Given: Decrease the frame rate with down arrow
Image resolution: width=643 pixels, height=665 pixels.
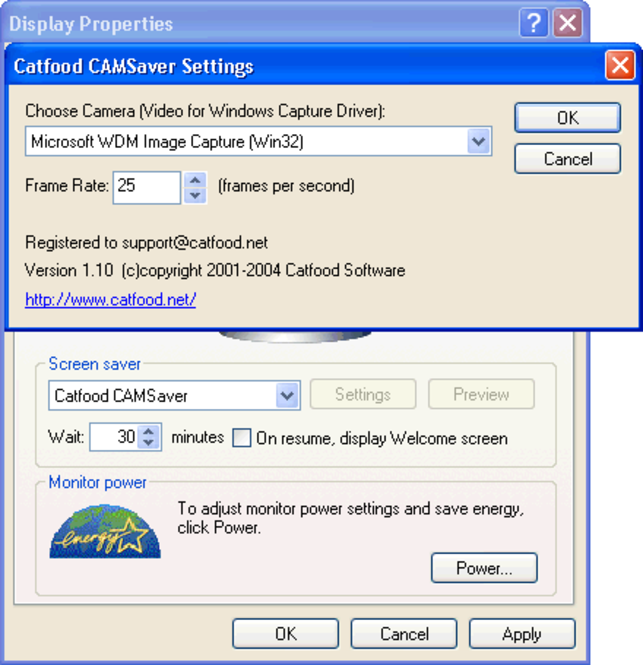Looking at the screenshot, I should [x=195, y=196].
